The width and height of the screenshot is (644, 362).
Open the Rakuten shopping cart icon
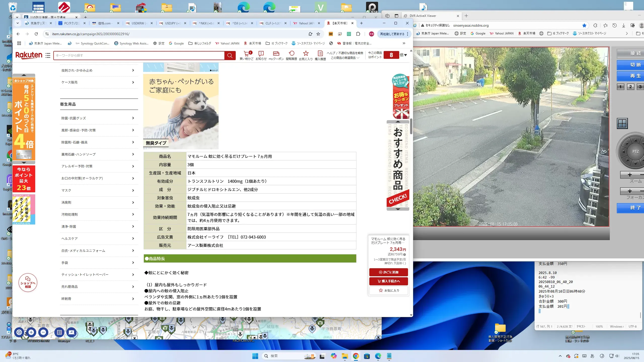coord(246,54)
